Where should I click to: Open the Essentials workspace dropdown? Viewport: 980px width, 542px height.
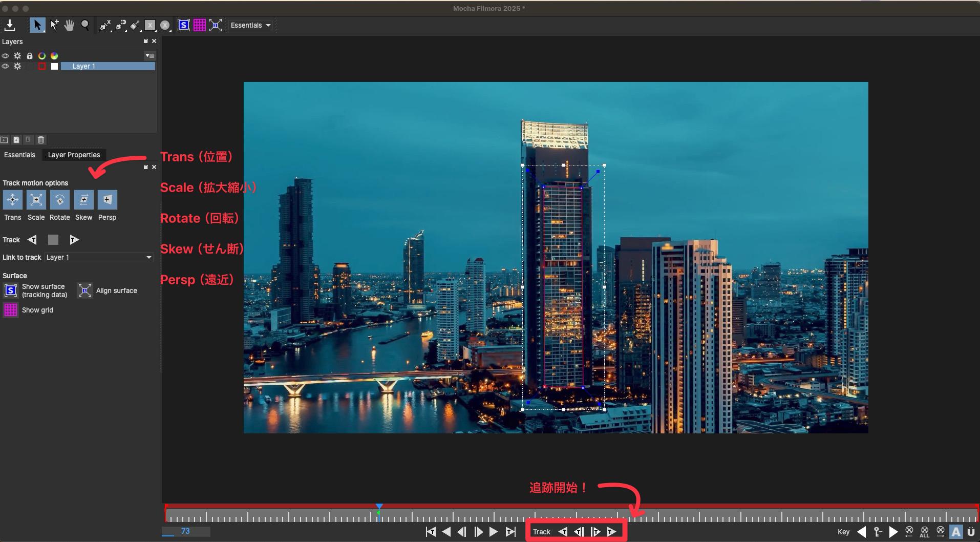pos(250,25)
